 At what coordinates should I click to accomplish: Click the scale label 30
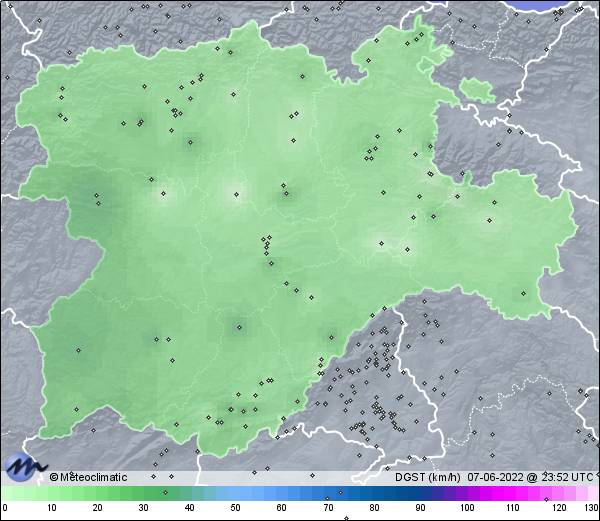tap(143, 508)
